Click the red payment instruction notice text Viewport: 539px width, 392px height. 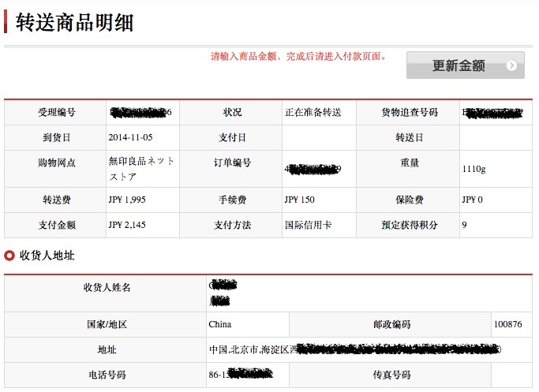click(x=298, y=56)
